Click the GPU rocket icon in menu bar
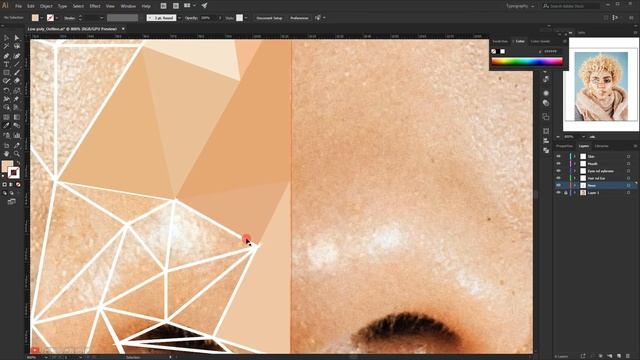 pos(204,6)
